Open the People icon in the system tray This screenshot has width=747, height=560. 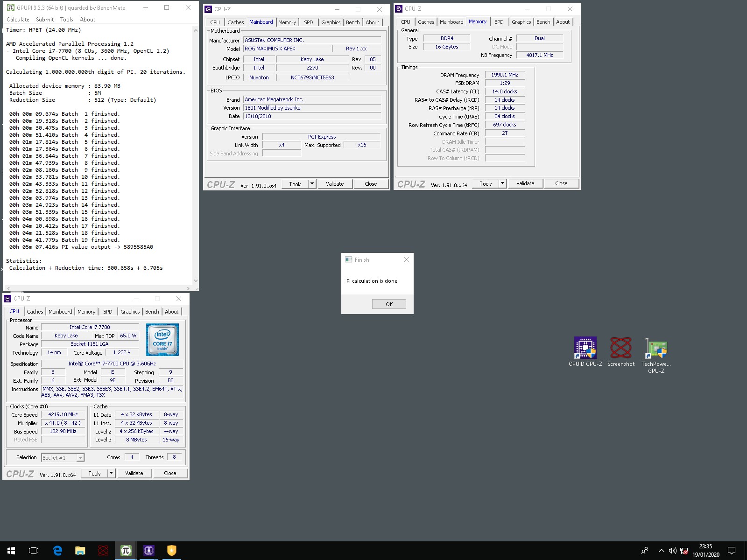(x=645, y=551)
